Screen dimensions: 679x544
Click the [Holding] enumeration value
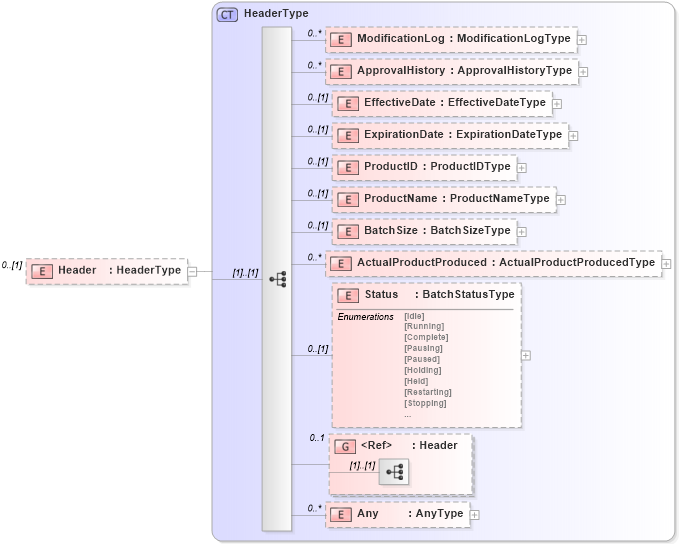click(x=423, y=371)
